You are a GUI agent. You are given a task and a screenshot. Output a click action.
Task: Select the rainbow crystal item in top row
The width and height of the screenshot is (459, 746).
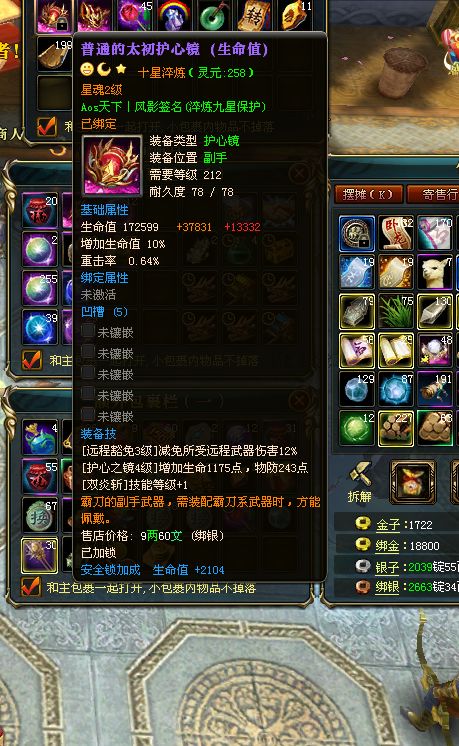[174, 16]
